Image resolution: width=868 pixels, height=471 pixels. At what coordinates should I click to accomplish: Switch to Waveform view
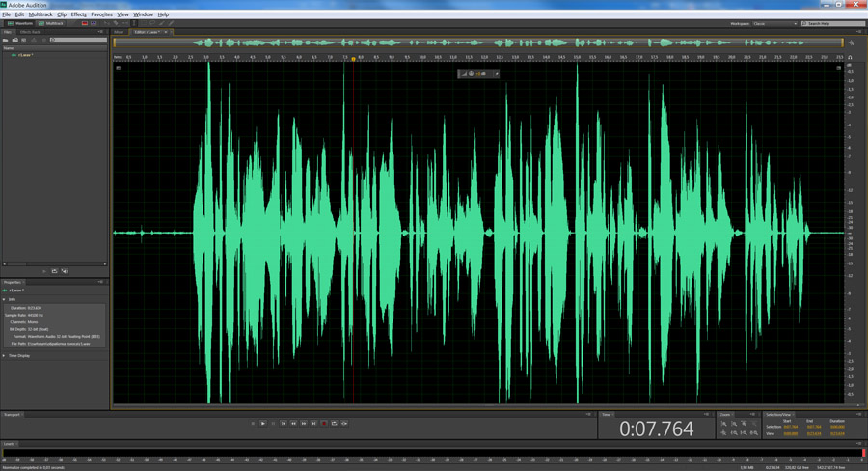(x=20, y=23)
